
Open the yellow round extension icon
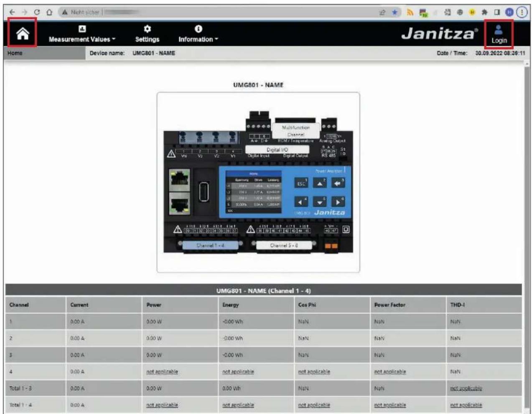tap(472, 13)
